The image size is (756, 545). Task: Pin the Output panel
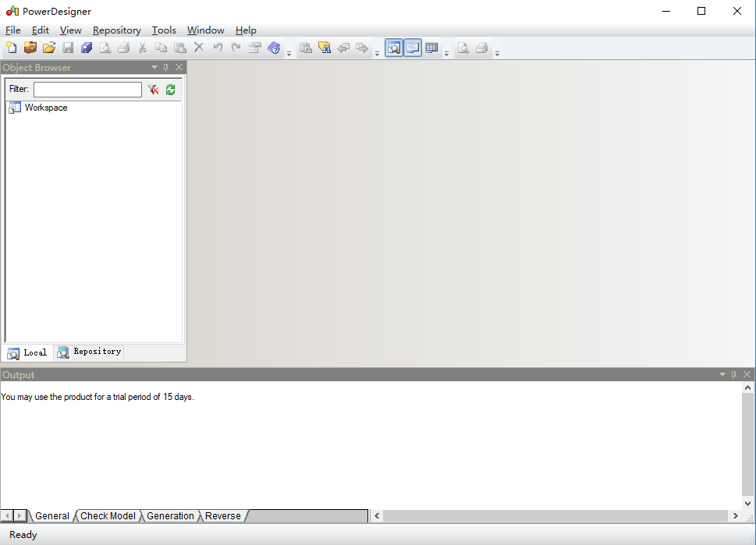(x=734, y=374)
